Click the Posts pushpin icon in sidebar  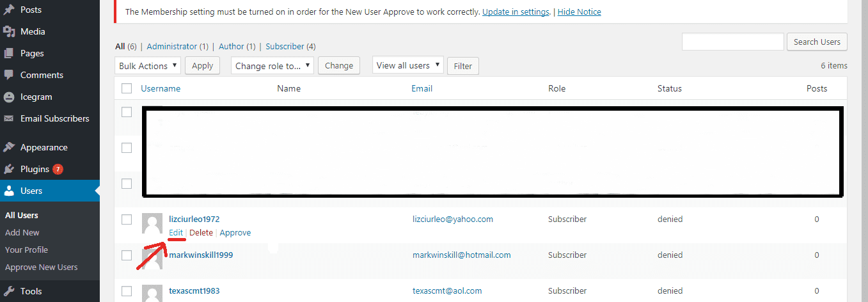tap(9, 10)
